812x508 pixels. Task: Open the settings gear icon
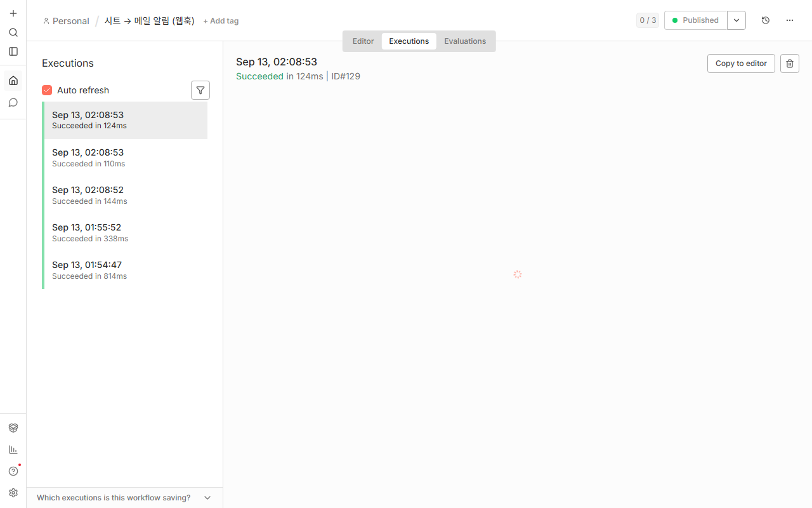(13, 493)
